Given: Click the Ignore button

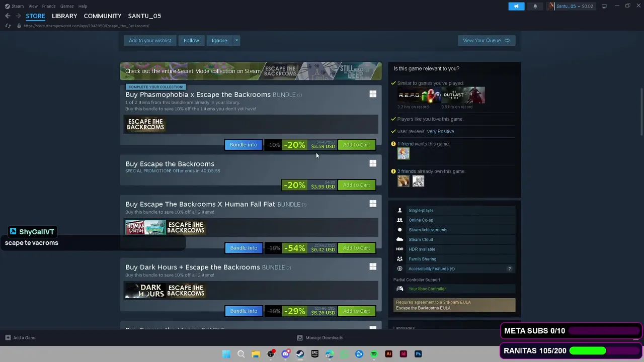Looking at the screenshot, I should (219, 41).
